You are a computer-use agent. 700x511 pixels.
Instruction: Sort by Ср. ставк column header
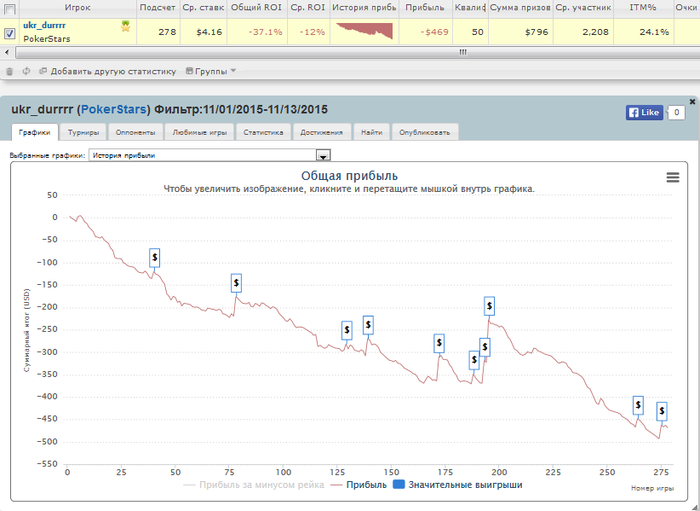click(x=204, y=8)
